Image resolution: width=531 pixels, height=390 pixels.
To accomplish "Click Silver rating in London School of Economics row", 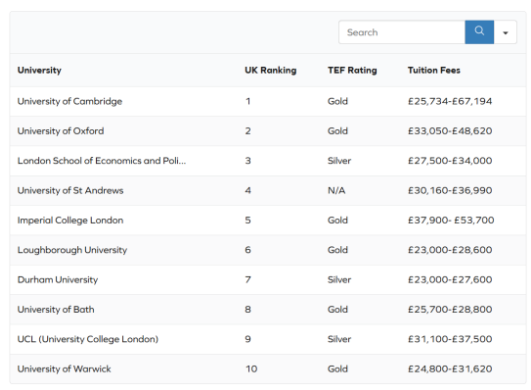I will point(339,160).
